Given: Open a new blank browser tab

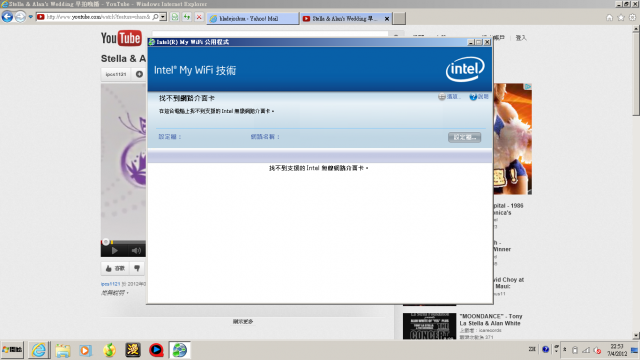Looking at the screenshot, I should tap(399, 18).
